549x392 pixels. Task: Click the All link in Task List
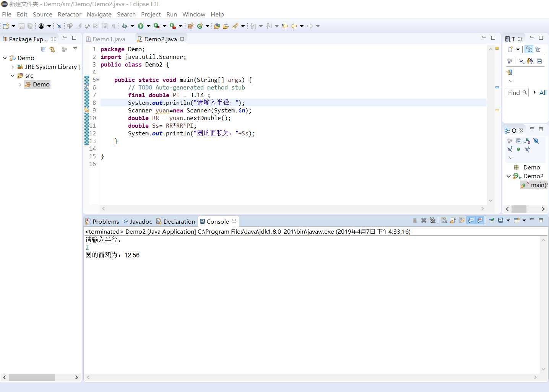[543, 93]
